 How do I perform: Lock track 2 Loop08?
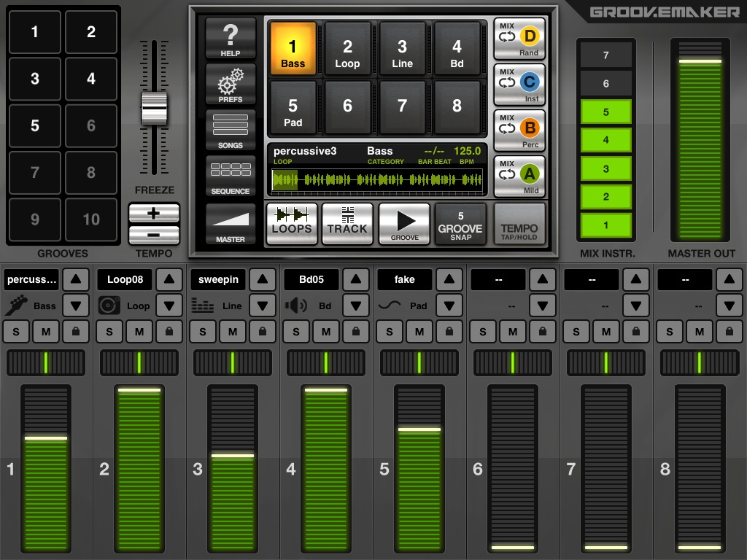click(x=169, y=332)
